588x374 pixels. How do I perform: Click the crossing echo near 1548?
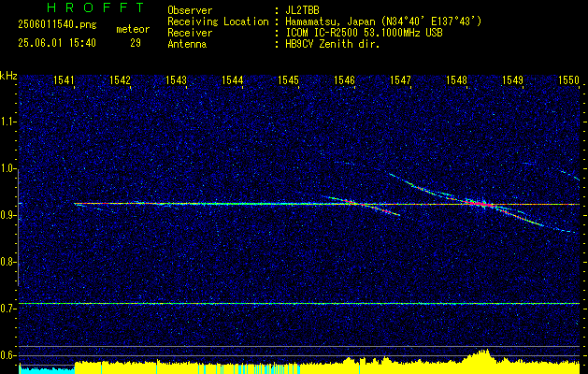pos(480,204)
